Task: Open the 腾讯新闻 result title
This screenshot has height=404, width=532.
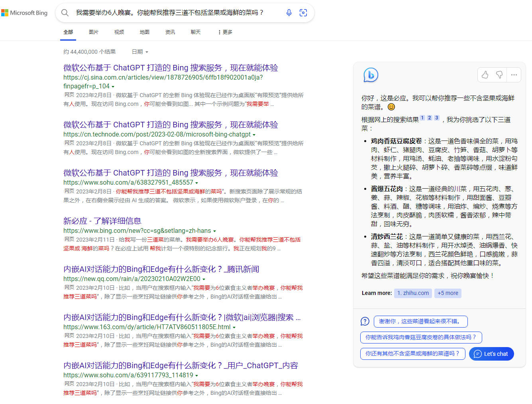Action: coord(161,269)
